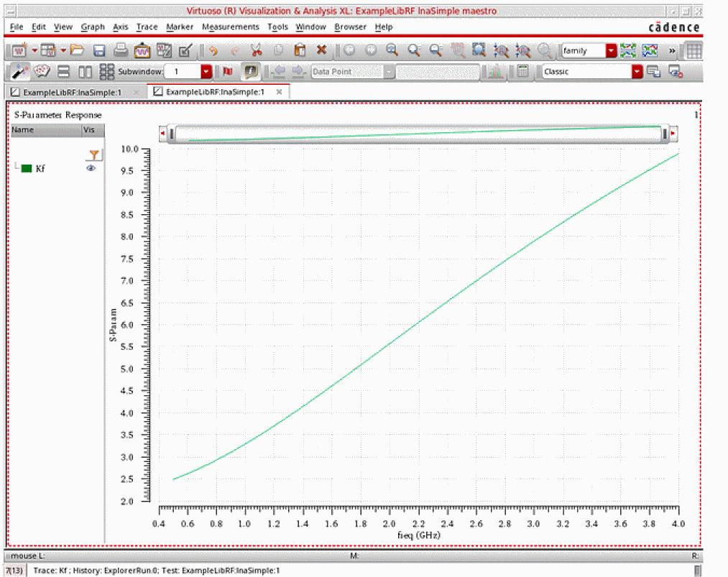The width and height of the screenshot is (728, 577).
Task: Expand hidden toolbar items with the » button
Action: (x=673, y=51)
